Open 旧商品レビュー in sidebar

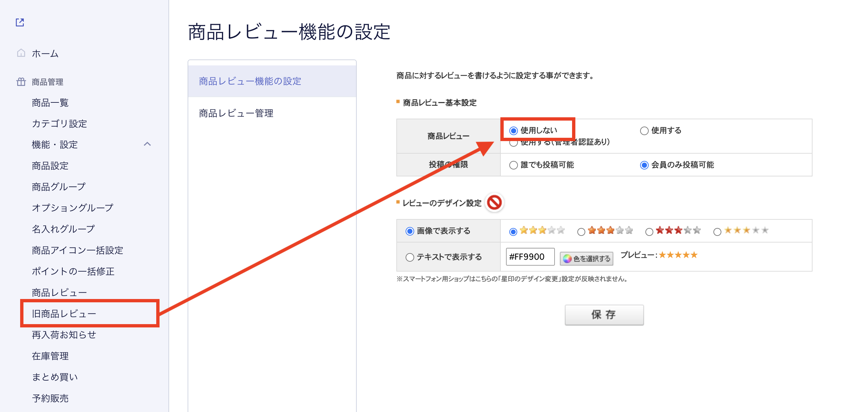click(x=64, y=314)
